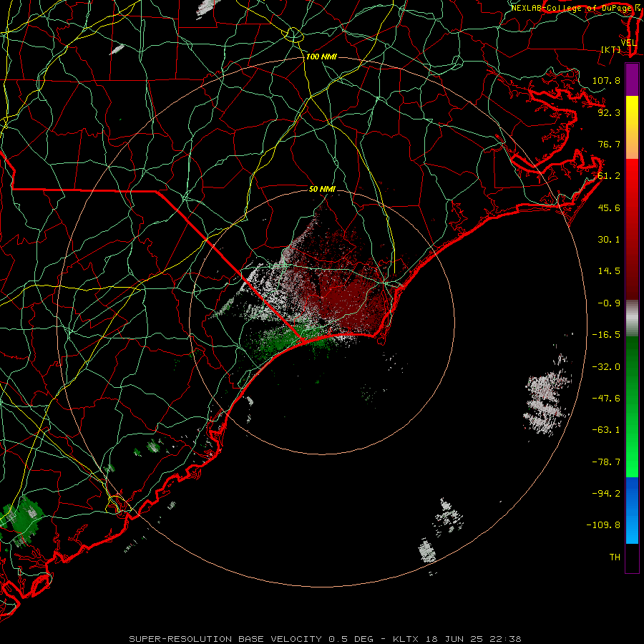Select the 76.7 legend value
Viewport: 644px width, 644px height.
(x=609, y=144)
